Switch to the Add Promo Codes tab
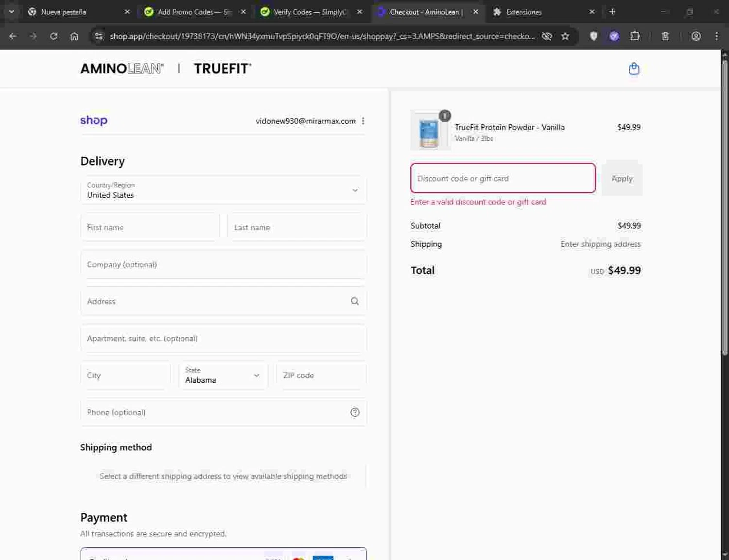The height and width of the screenshot is (560, 729). click(x=190, y=12)
